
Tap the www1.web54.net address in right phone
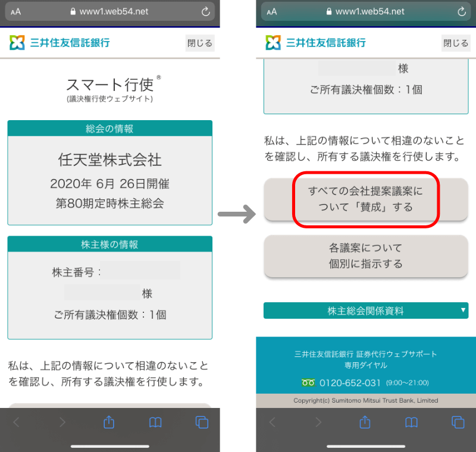(369, 11)
